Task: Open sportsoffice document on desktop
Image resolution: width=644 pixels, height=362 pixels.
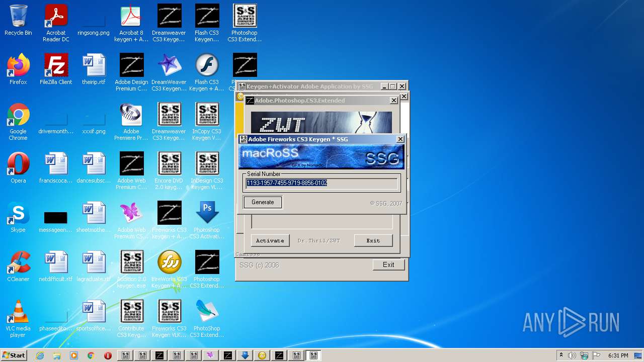Action: 94,316
